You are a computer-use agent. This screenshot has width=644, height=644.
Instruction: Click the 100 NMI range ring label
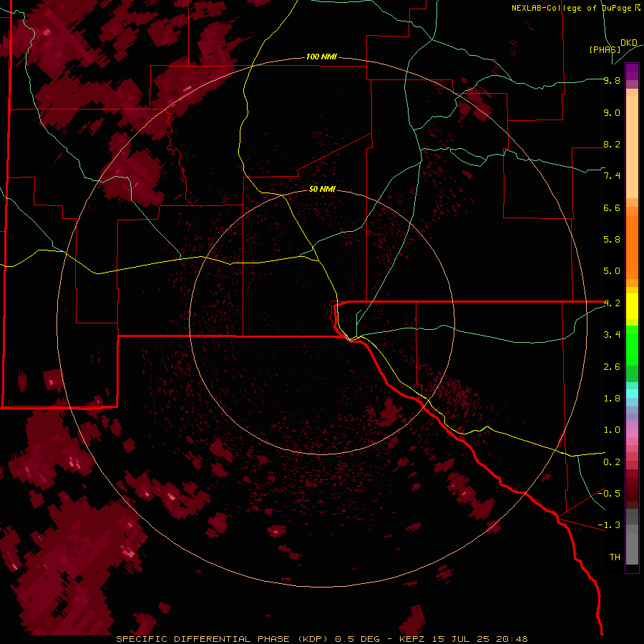pos(321,57)
